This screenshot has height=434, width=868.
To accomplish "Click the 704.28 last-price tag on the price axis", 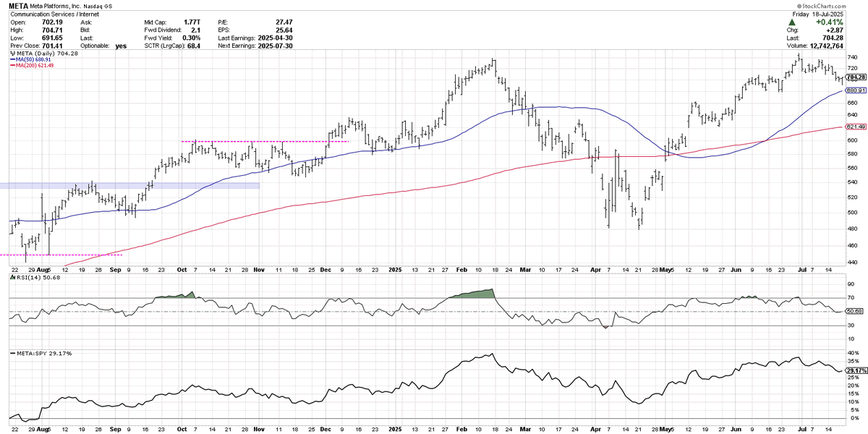I will point(854,77).
